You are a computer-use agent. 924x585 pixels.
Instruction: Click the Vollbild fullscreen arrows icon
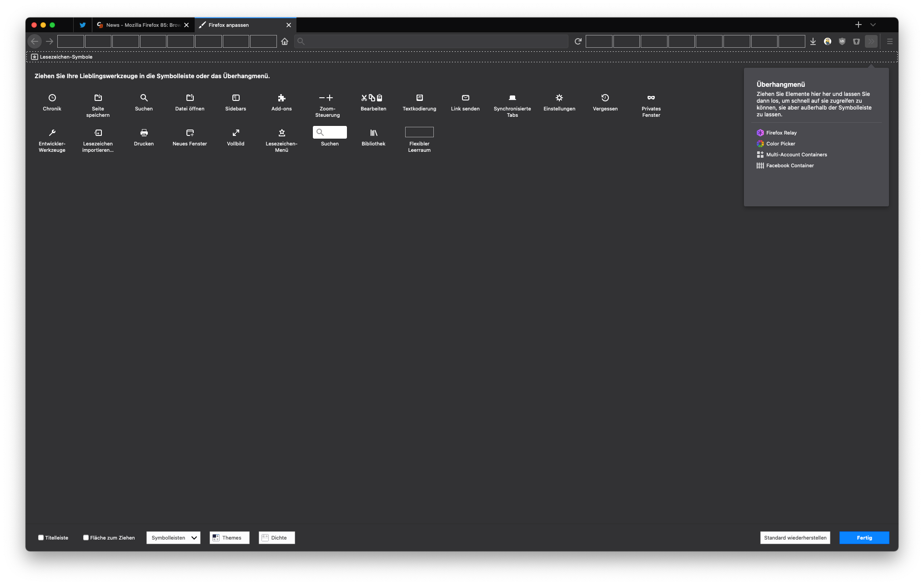(x=236, y=133)
